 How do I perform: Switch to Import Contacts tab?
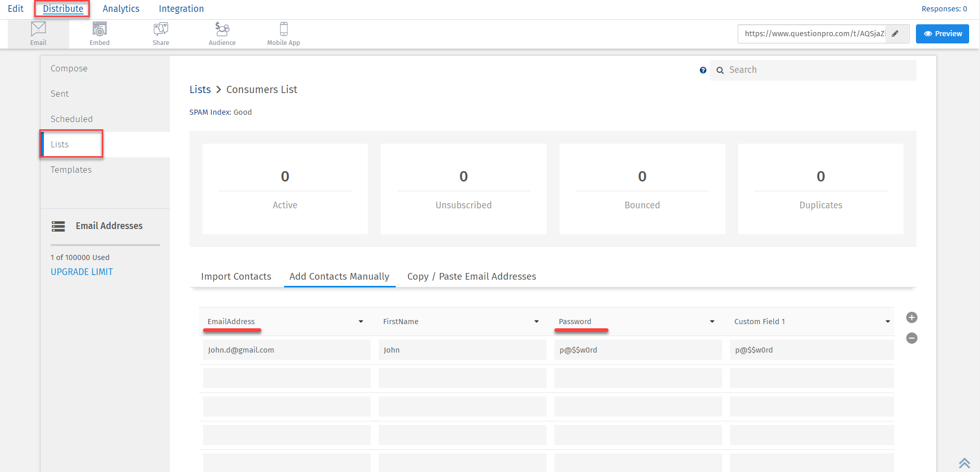click(236, 277)
